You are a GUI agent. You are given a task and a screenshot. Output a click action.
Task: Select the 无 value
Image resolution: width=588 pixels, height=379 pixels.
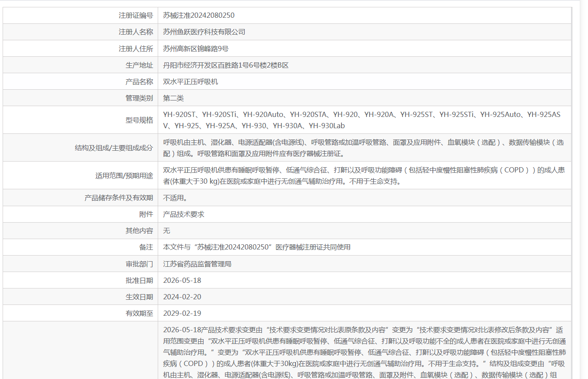click(x=166, y=230)
